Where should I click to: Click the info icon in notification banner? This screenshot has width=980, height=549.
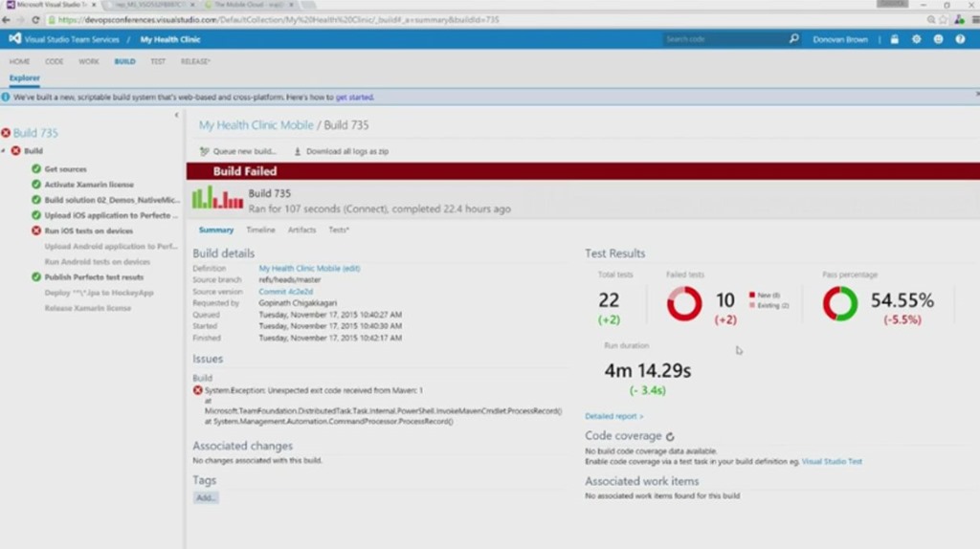pyautogui.click(x=6, y=97)
